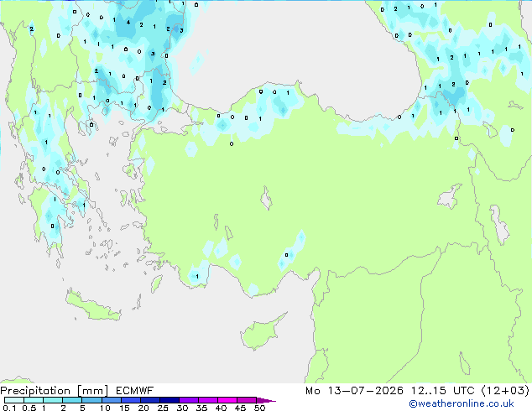Select the 25–30 mm navy legend swatch
This screenshot has height=411, width=532.
[169, 400]
